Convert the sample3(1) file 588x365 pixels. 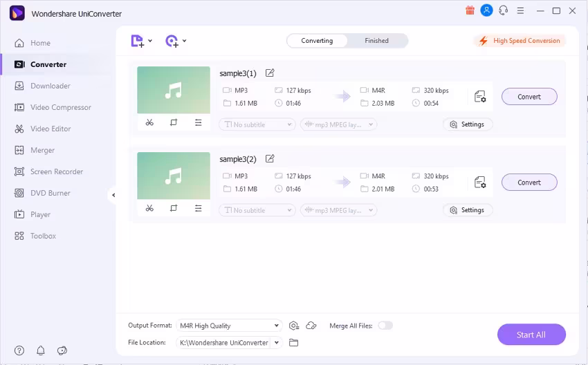click(x=529, y=97)
